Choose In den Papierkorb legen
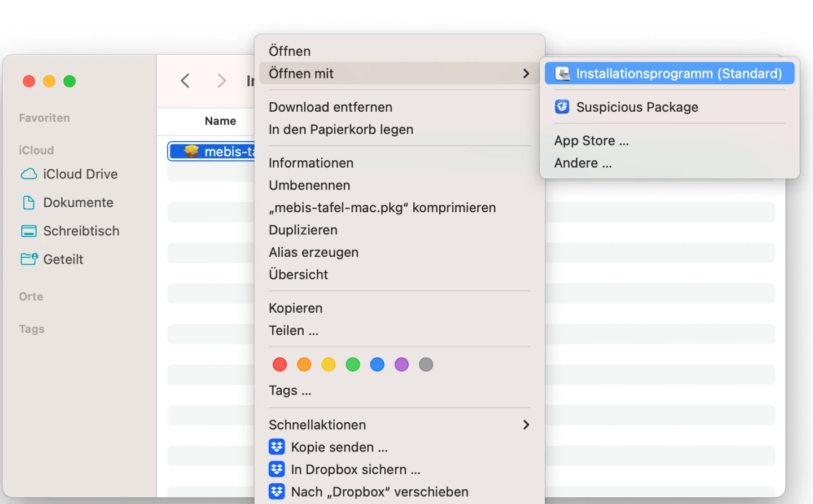The height and width of the screenshot is (504, 813). (x=341, y=129)
